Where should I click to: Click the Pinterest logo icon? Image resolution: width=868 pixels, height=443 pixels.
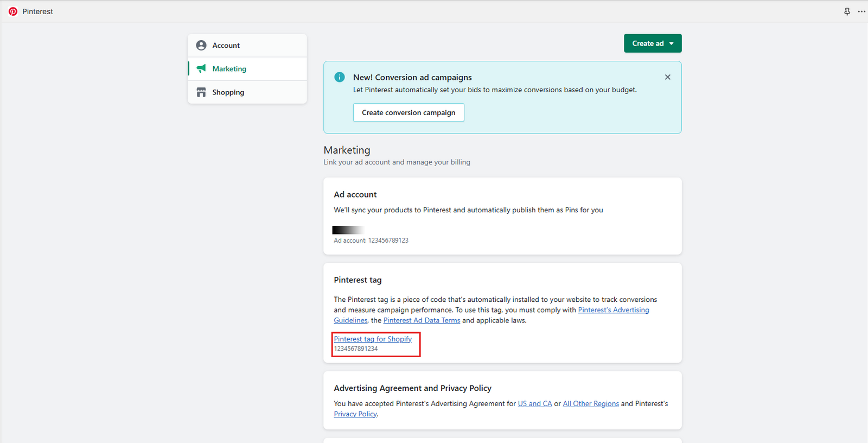point(13,11)
